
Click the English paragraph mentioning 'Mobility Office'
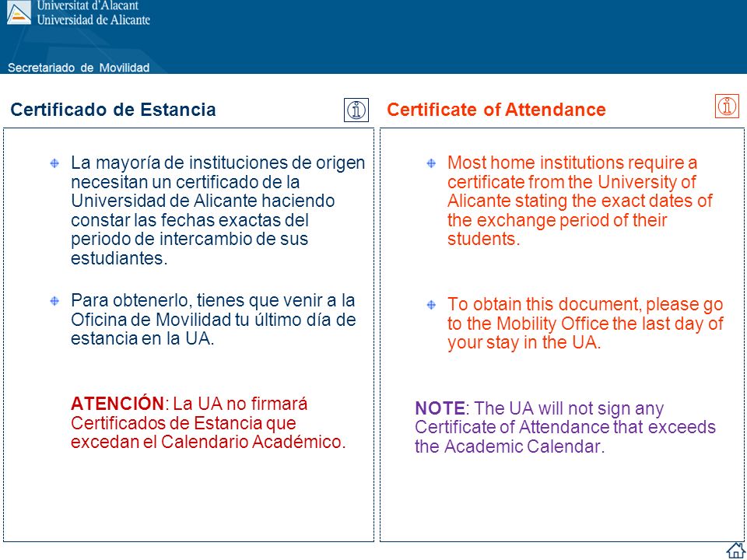585,324
